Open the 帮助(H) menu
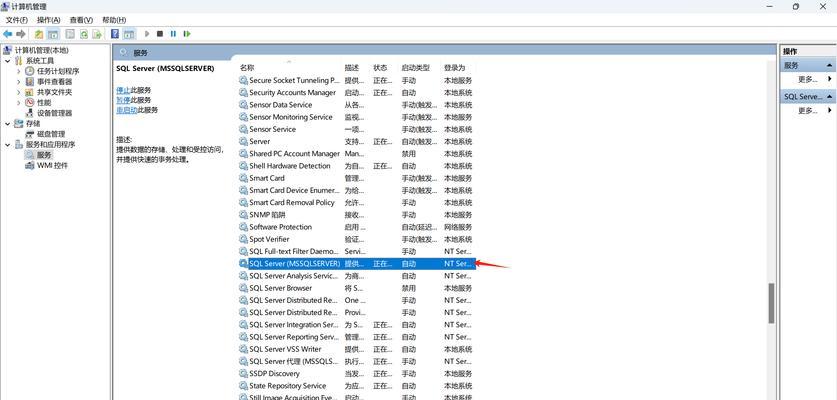Screen dimensions: 837x400 coord(114,20)
